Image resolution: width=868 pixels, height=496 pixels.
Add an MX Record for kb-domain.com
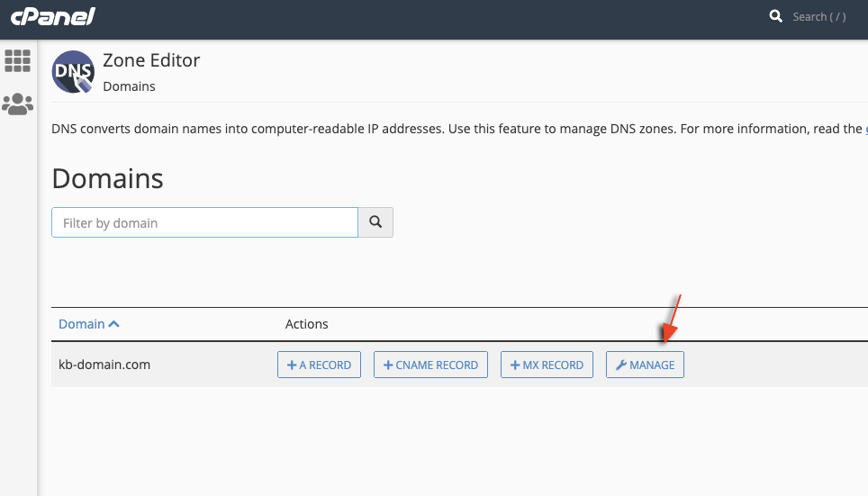(x=547, y=365)
